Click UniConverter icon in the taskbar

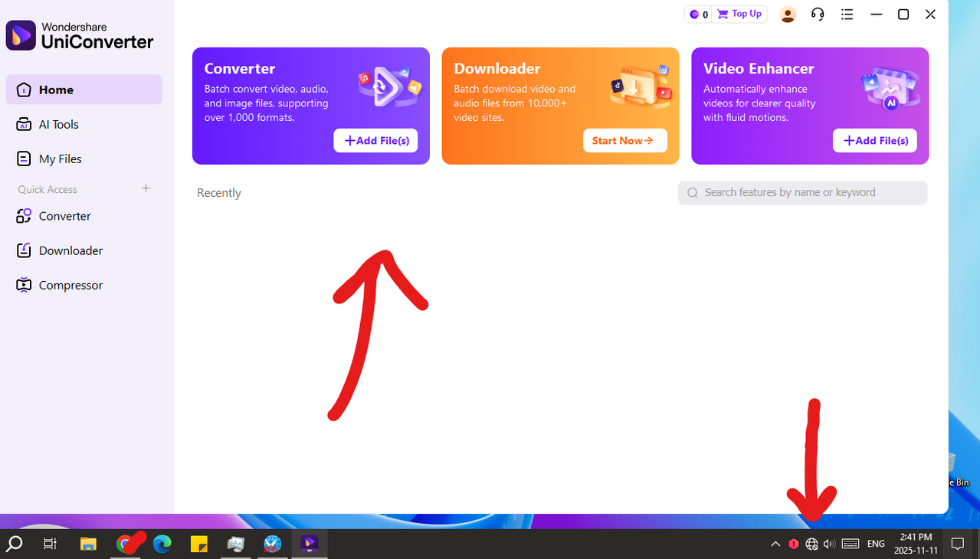click(x=309, y=544)
